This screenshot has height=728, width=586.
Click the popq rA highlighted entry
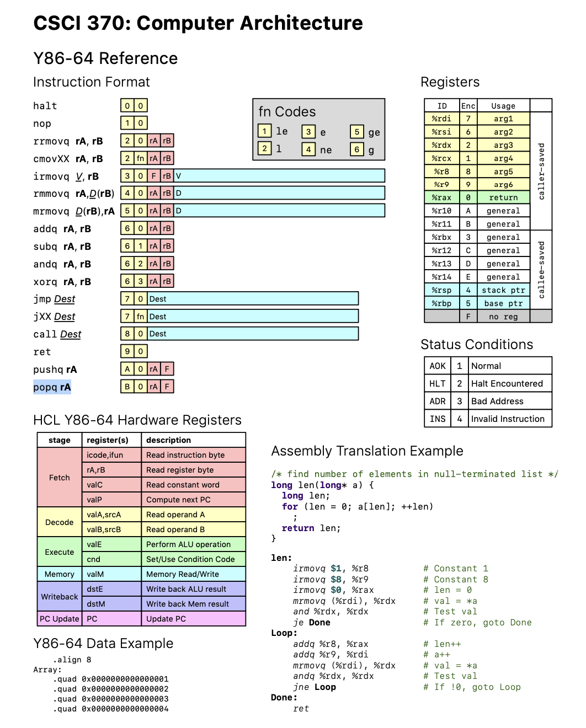pyautogui.click(x=51, y=387)
